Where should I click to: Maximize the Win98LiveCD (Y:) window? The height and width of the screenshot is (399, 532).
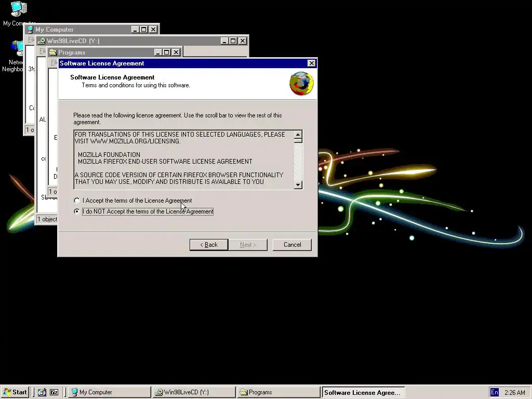[233, 41]
